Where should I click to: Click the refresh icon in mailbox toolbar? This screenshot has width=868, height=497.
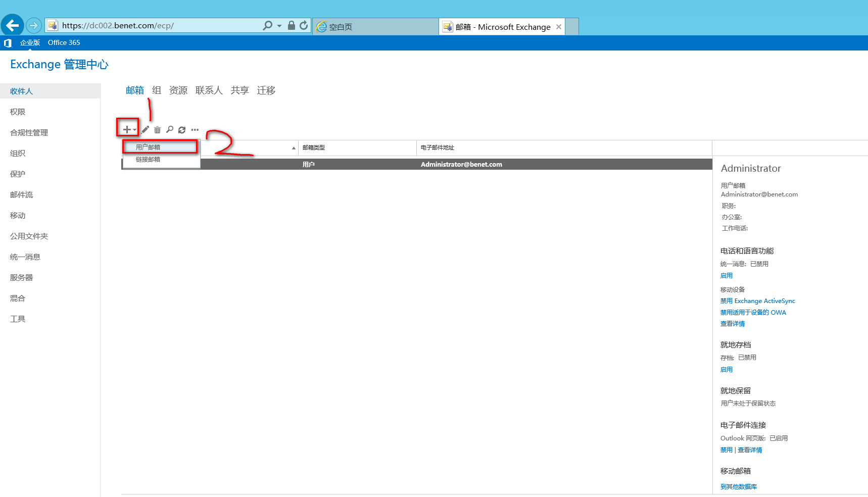(x=182, y=130)
